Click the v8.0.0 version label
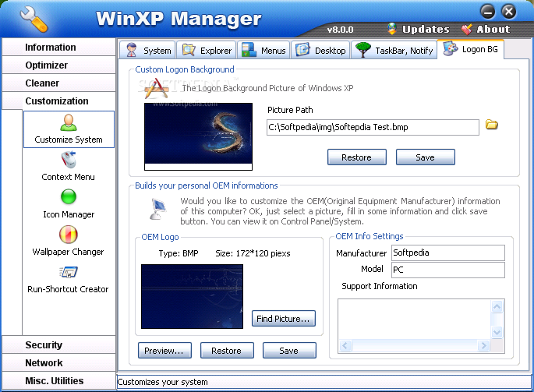Image resolution: width=534 pixels, height=392 pixels. (x=340, y=30)
